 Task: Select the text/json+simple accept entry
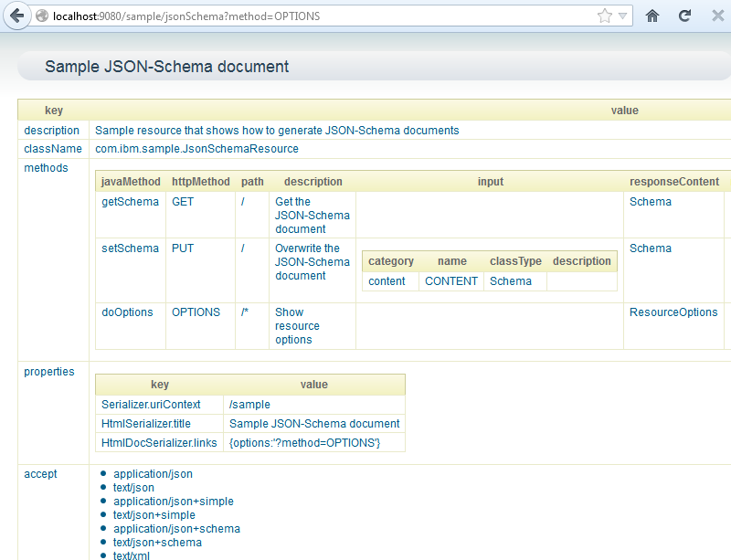click(154, 515)
